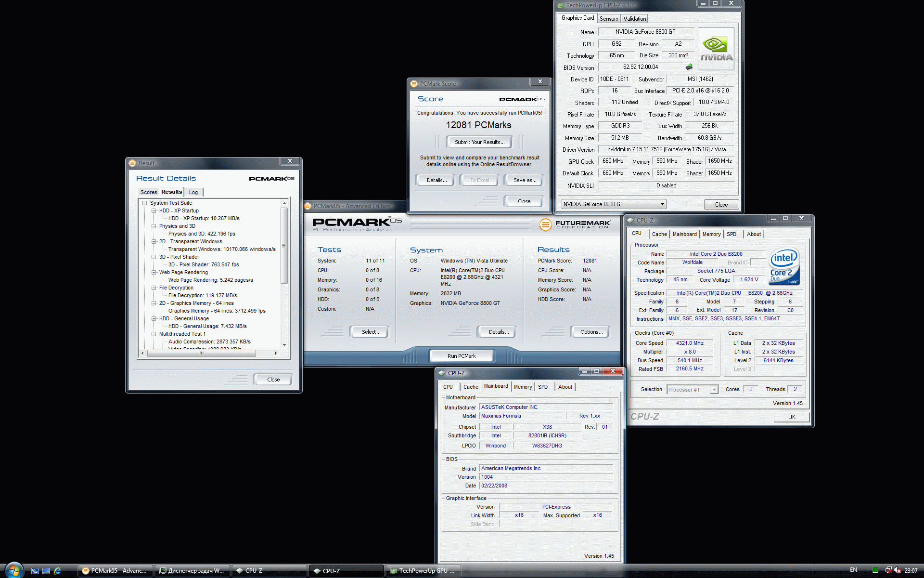This screenshot has width=924, height=578.
Task: Open Cache tab in the CPU-Z processor window
Action: pos(659,234)
